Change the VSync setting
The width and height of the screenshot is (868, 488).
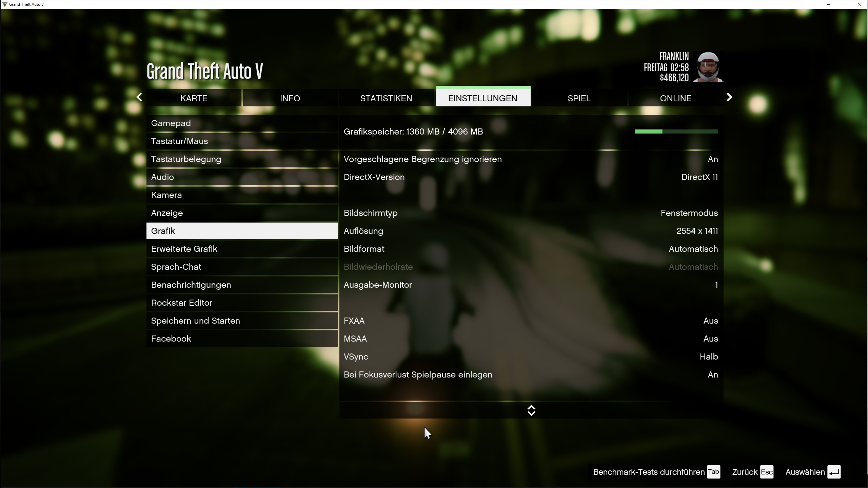(531, 357)
